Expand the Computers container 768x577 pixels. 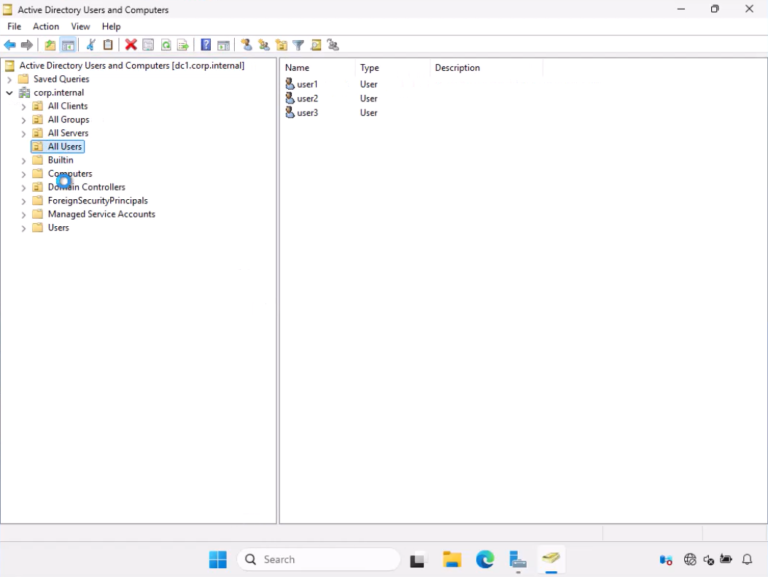tap(24, 174)
